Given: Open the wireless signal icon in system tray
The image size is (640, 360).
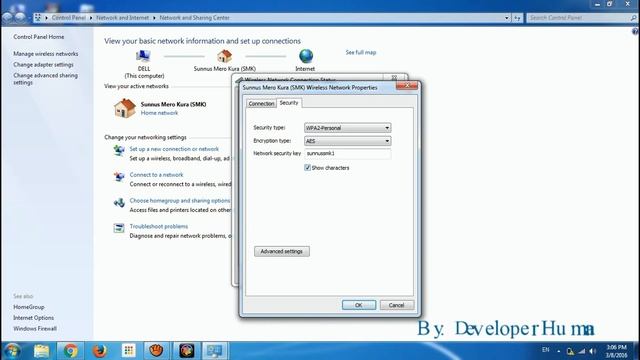Looking at the screenshot, I should coord(582,351).
